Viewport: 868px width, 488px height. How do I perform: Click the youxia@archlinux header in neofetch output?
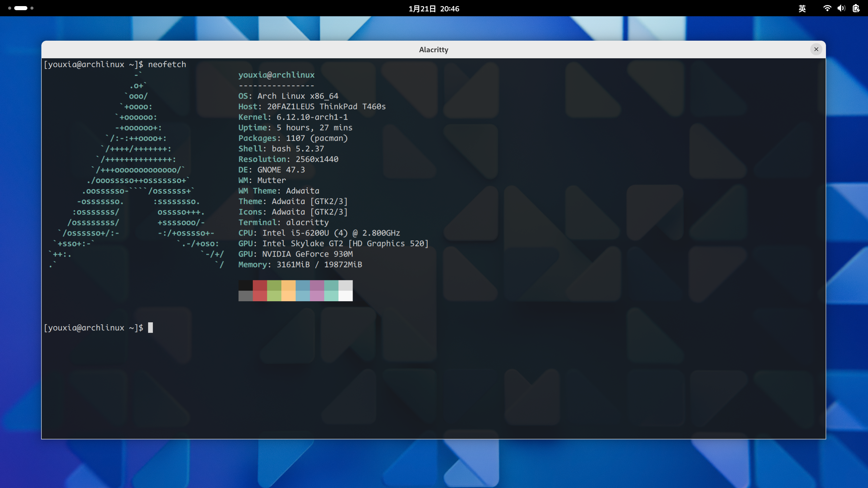click(x=276, y=75)
